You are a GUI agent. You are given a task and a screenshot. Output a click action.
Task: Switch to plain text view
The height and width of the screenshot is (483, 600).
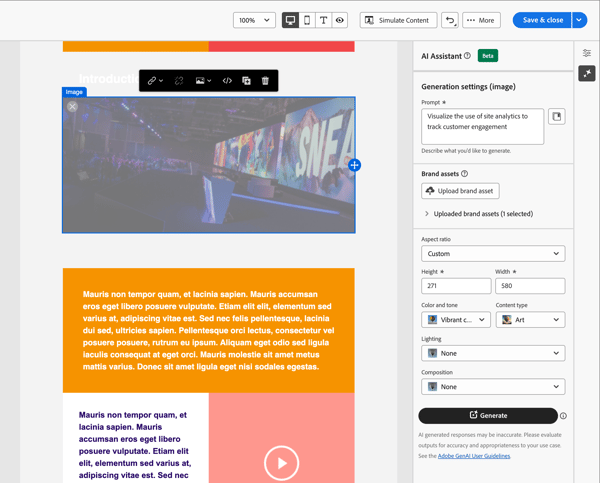[x=323, y=20]
